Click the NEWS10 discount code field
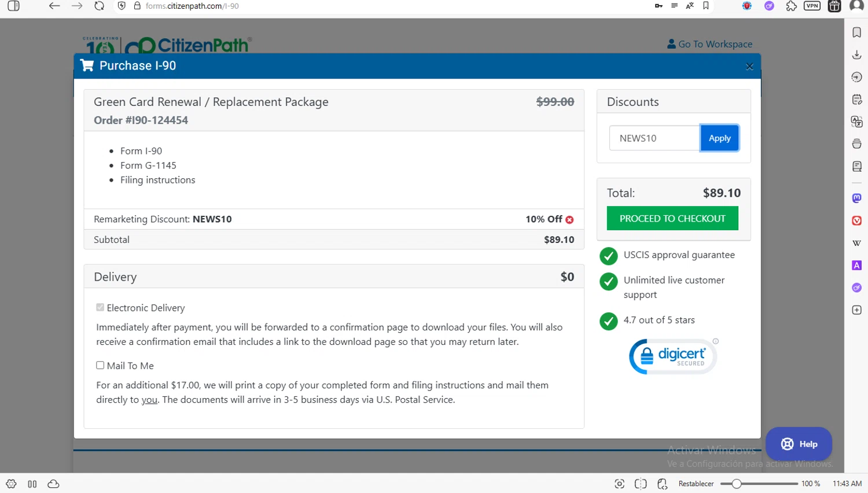The width and height of the screenshot is (868, 493). click(654, 138)
